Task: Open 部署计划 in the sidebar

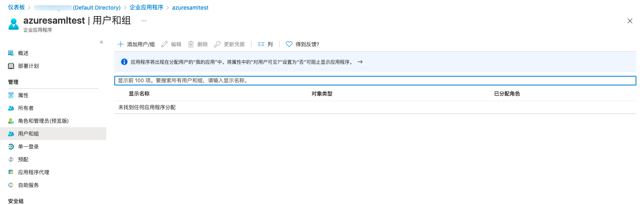Action: 28,66
